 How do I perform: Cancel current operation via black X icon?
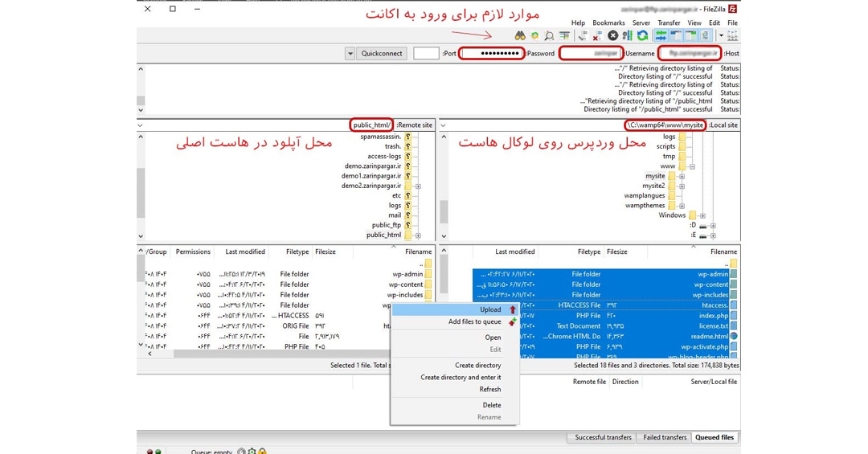click(612, 35)
